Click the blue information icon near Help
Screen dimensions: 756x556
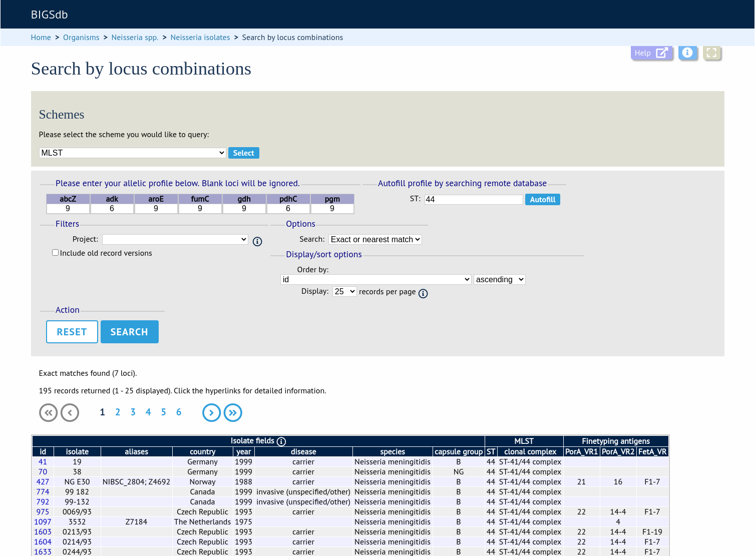687,53
